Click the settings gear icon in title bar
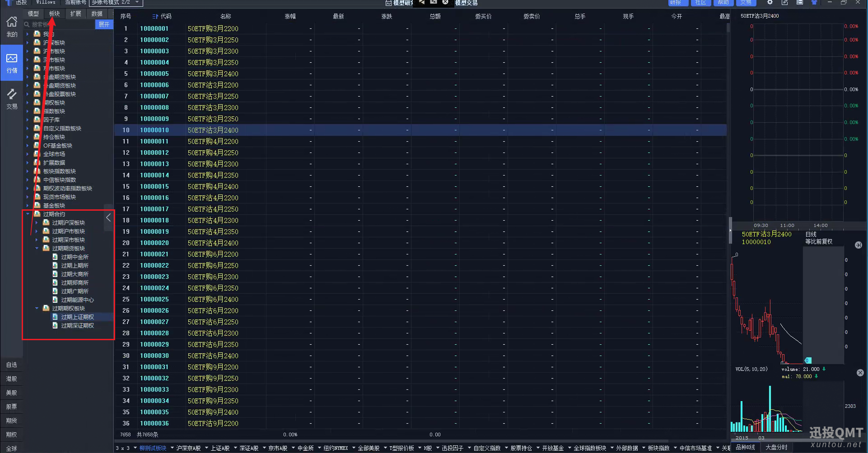The width and height of the screenshot is (868, 453). tap(770, 3)
